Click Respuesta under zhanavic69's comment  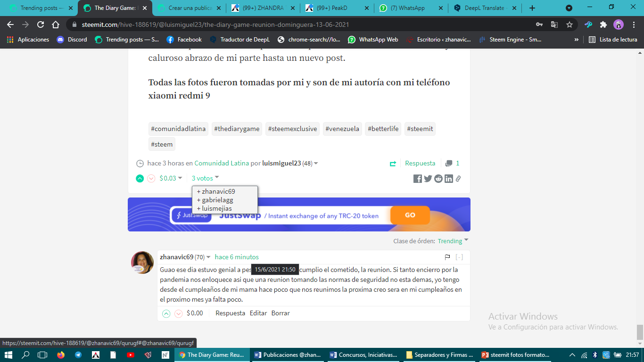pos(230,313)
